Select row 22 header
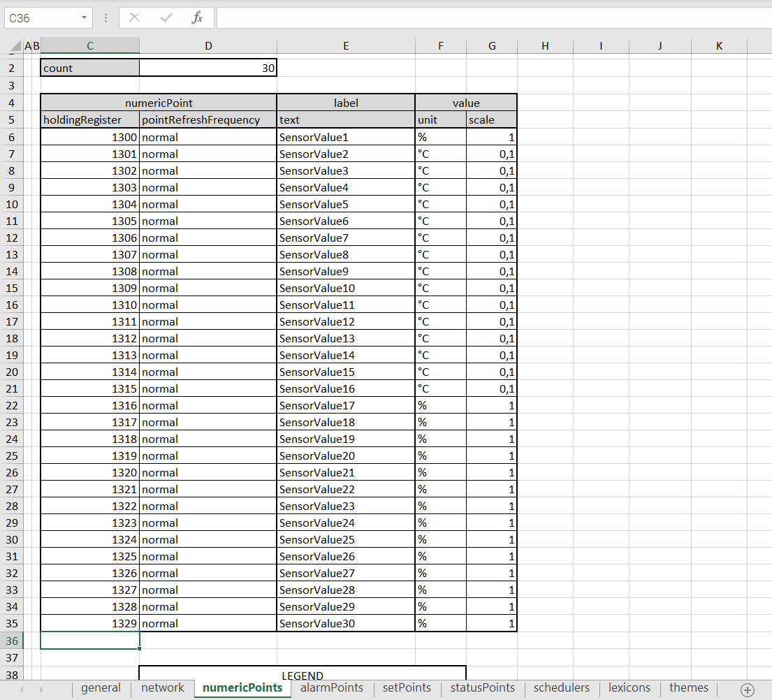This screenshot has width=772, height=700. [11, 406]
